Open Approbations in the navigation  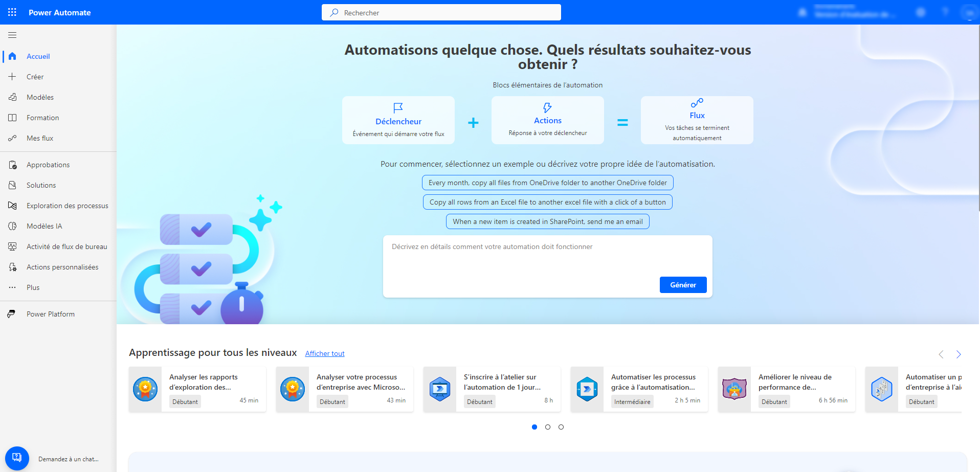coord(48,165)
